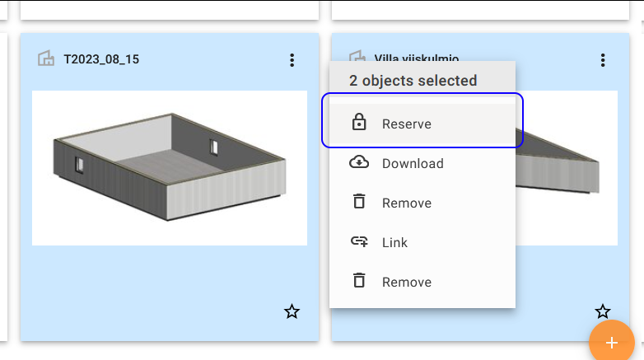
Task: Select the Download menu entry
Action: pos(413,164)
